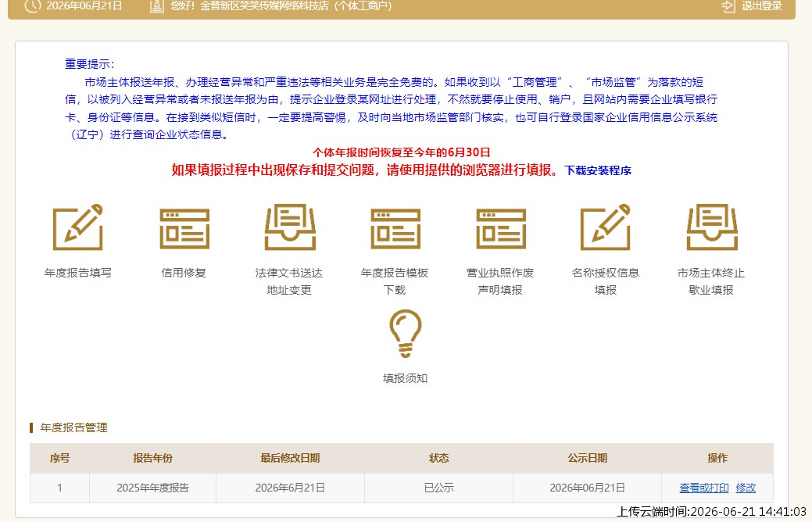Click the 已公示 status cell

[x=438, y=488]
